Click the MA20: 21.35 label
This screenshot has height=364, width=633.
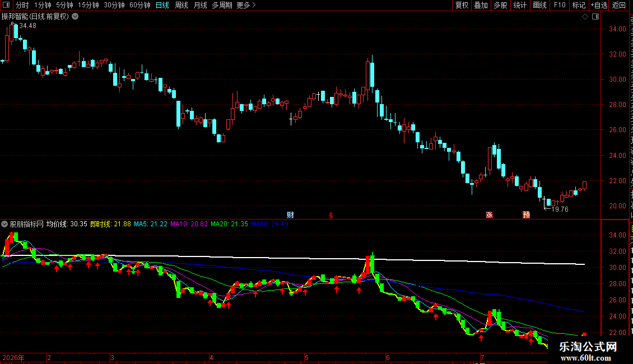[229, 224]
